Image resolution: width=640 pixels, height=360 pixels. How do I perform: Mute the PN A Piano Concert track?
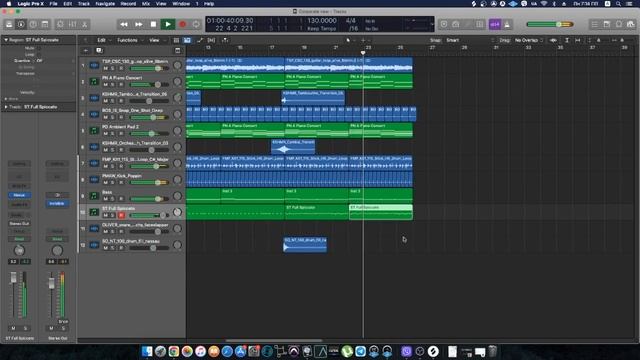[x=105, y=84]
